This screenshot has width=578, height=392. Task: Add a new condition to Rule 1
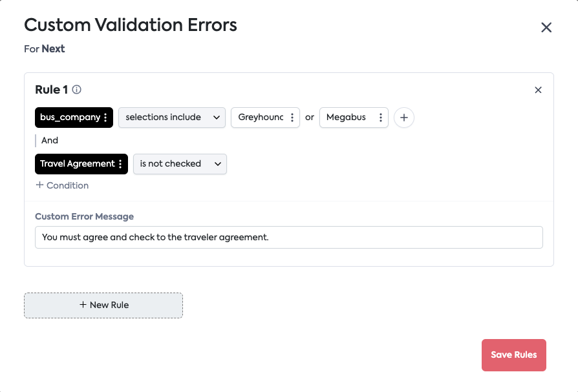pyautogui.click(x=62, y=185)
